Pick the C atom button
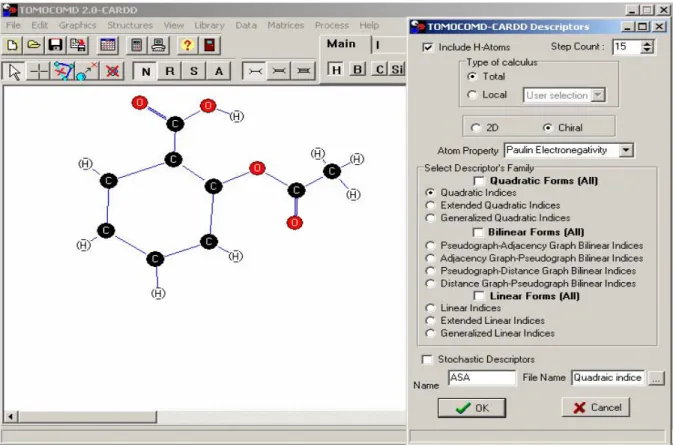 click(x=379, y=70)
